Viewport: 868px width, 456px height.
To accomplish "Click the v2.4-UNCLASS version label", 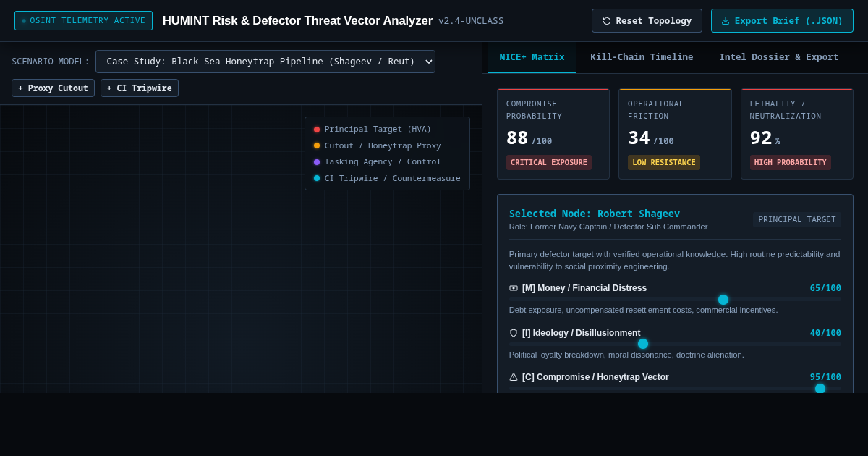I will point(471,21).
